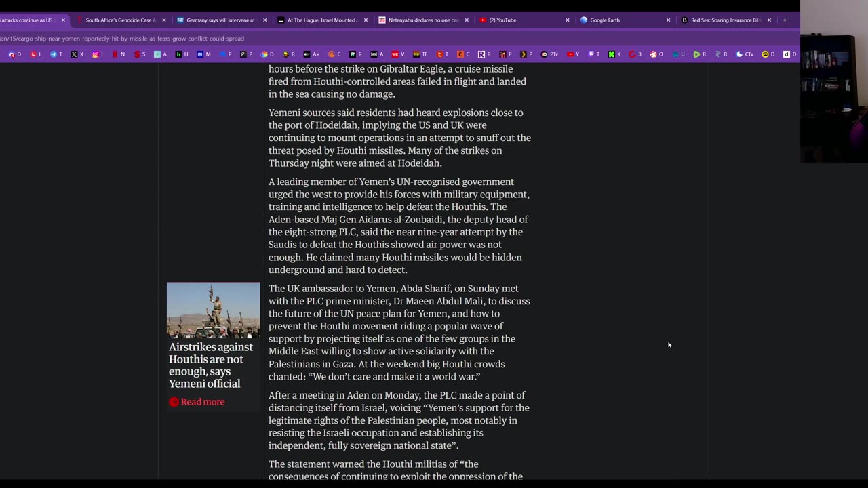Close the Germany says will intervene tab

click(264, 20)
